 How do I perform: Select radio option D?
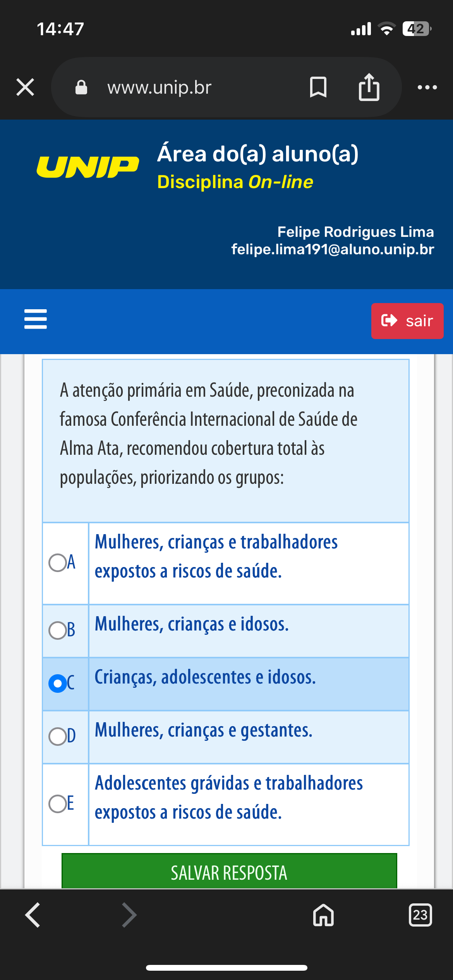58,736
